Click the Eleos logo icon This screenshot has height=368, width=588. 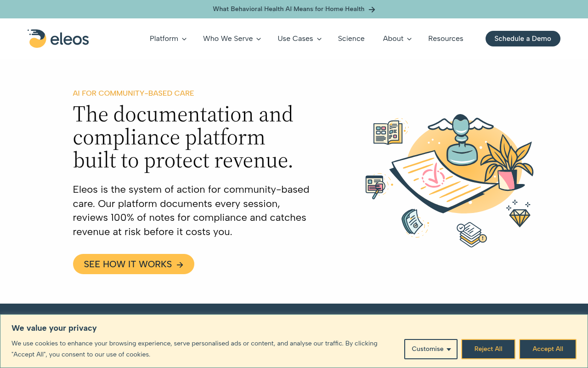(37, 39)
